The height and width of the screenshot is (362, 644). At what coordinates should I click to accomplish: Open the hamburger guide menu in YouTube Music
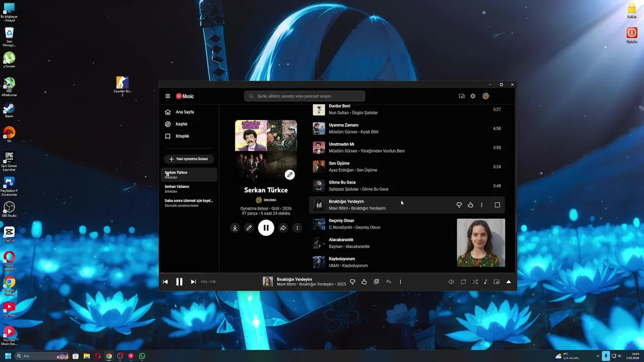coord(168,96)
